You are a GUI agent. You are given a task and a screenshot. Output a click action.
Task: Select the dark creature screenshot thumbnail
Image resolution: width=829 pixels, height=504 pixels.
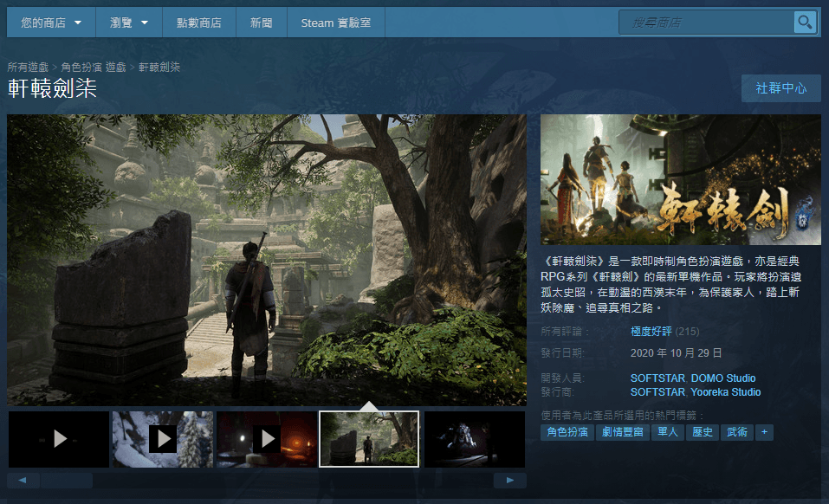tap(474, 439)
